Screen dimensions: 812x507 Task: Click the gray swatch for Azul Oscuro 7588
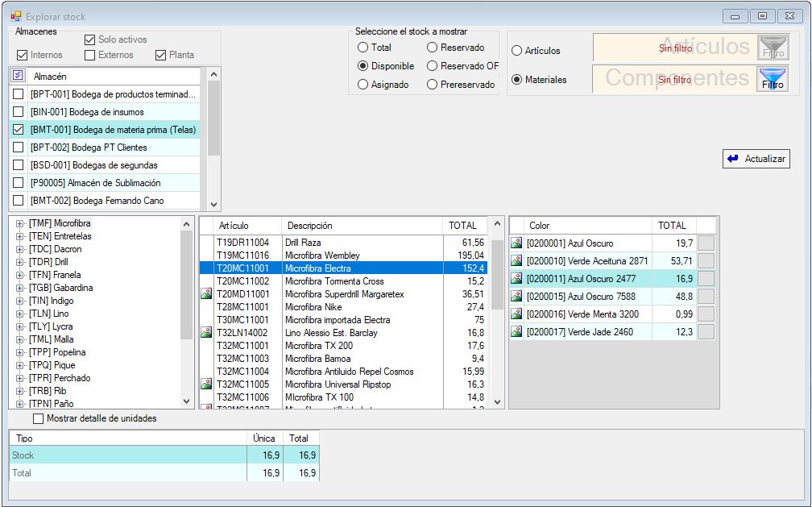[x=705, y=297]
